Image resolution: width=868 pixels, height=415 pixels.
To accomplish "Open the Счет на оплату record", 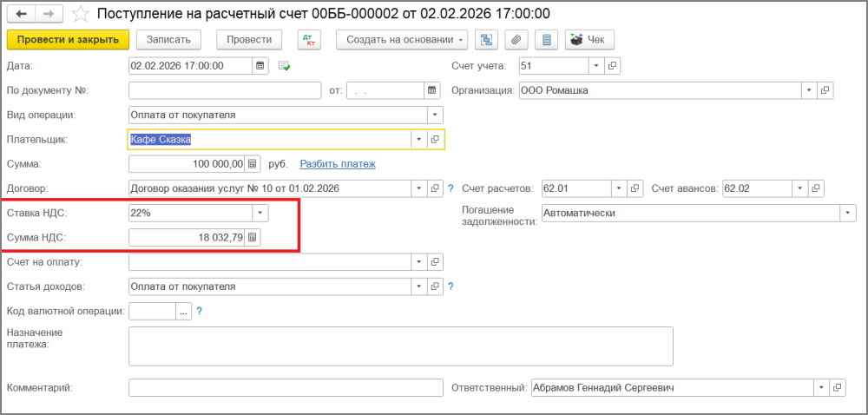I will [x=435, y=261].
